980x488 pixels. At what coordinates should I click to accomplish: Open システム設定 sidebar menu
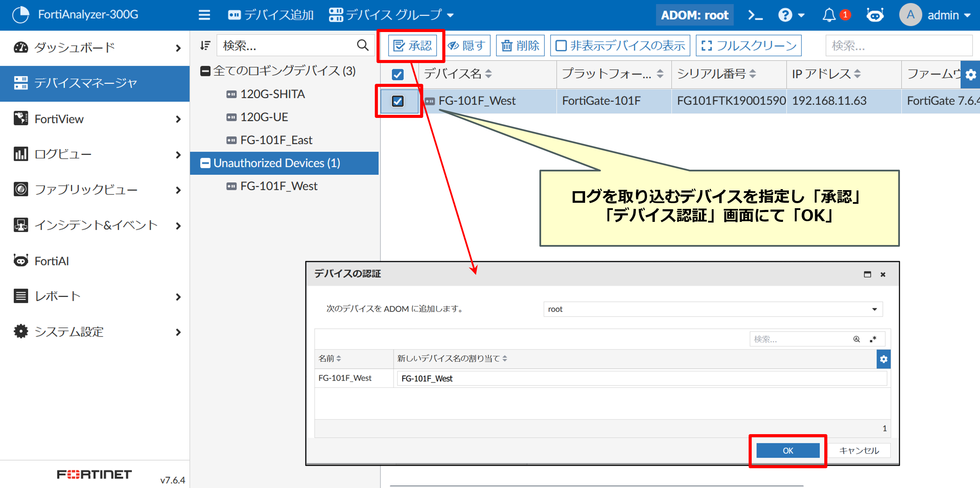pyautogui.click(x=68, y=332)
